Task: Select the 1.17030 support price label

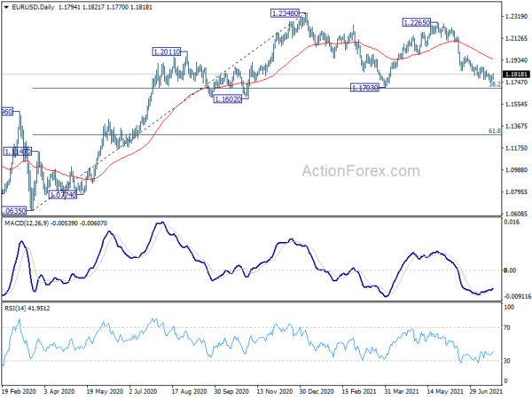Action: (x=364, y=88)
